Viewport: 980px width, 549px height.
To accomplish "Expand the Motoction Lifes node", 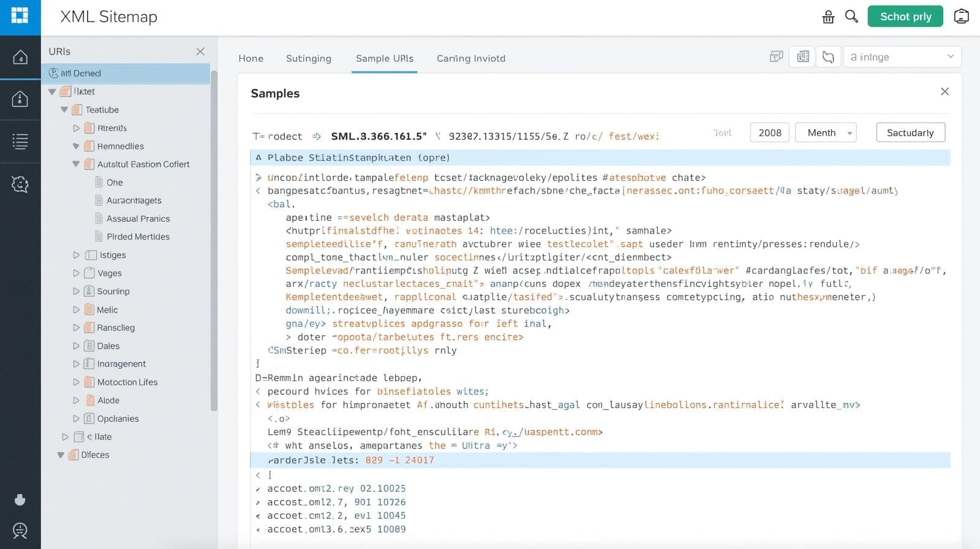I will pos(76,382).
